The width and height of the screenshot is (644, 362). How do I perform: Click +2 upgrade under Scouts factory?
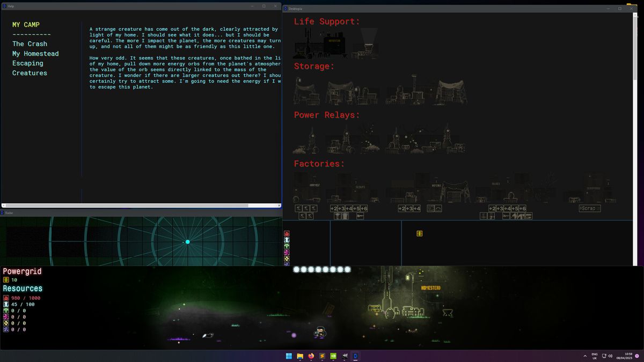pyautogui.click(x=334, y=209)
